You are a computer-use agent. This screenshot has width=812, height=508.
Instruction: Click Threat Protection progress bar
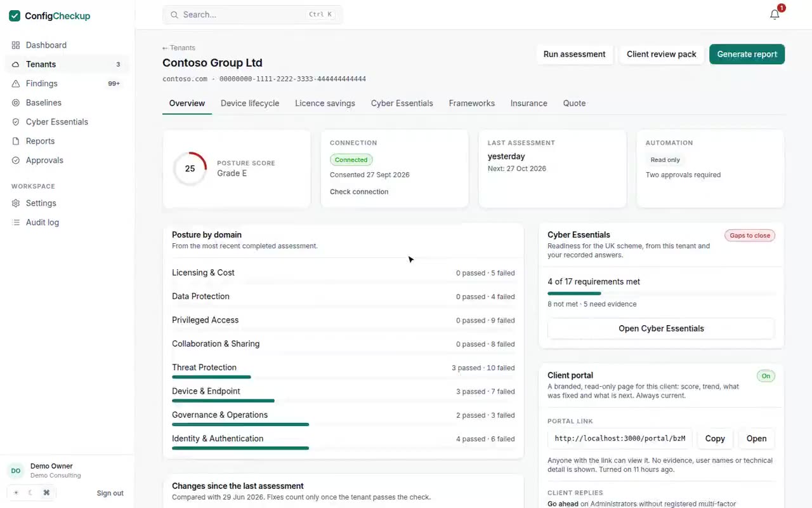point(343,377)
